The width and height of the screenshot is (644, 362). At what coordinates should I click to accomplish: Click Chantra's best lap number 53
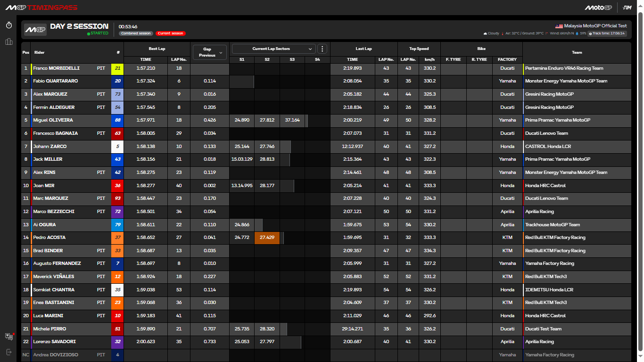179,290
